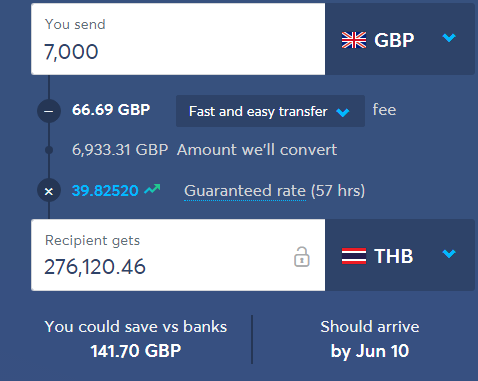Click the UK flag icon next to GBP
478x381 pixels.
[x=354, y=40]
